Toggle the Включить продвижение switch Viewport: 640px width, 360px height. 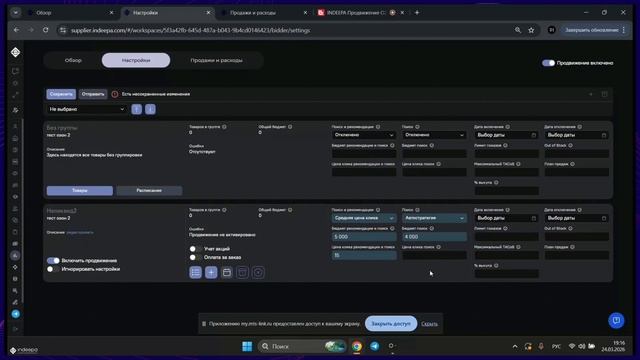(53, 260)
